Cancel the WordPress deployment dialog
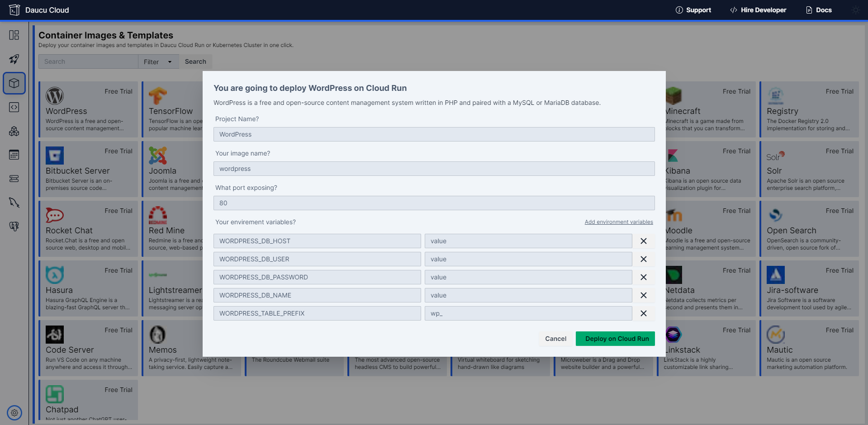This screenshot has height=425, width=868. click(x=555, y=339)
